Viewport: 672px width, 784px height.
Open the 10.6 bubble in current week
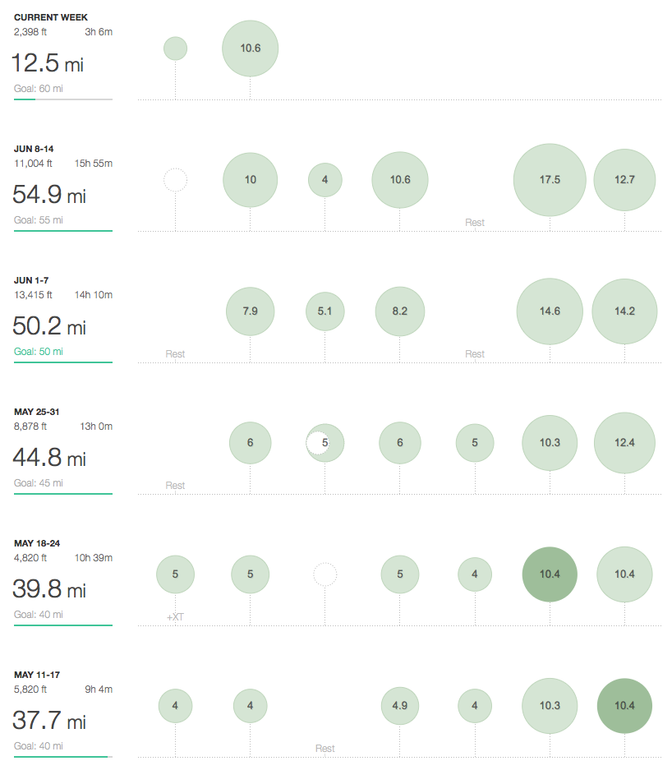pyautogui.click(x=251, y=48)
